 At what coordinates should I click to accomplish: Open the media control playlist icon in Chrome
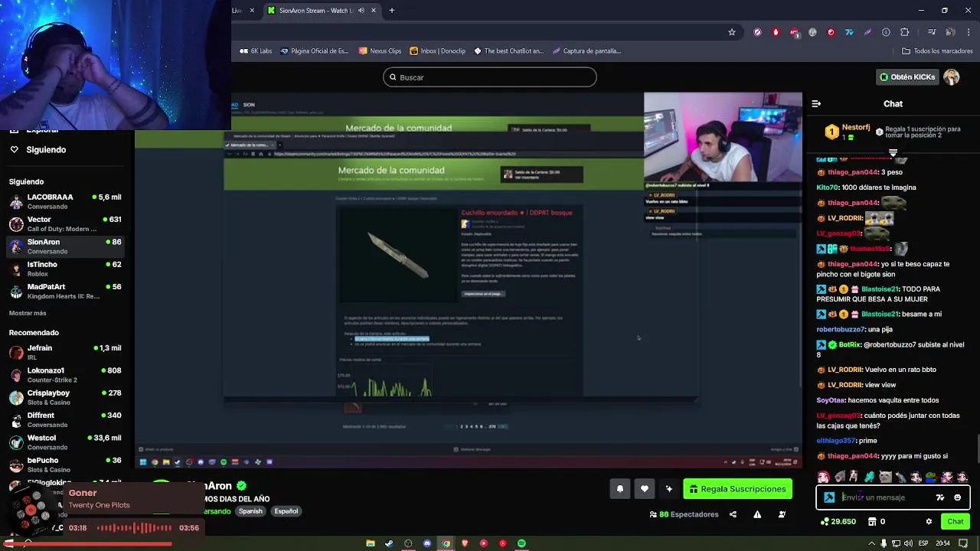point(931,32)
